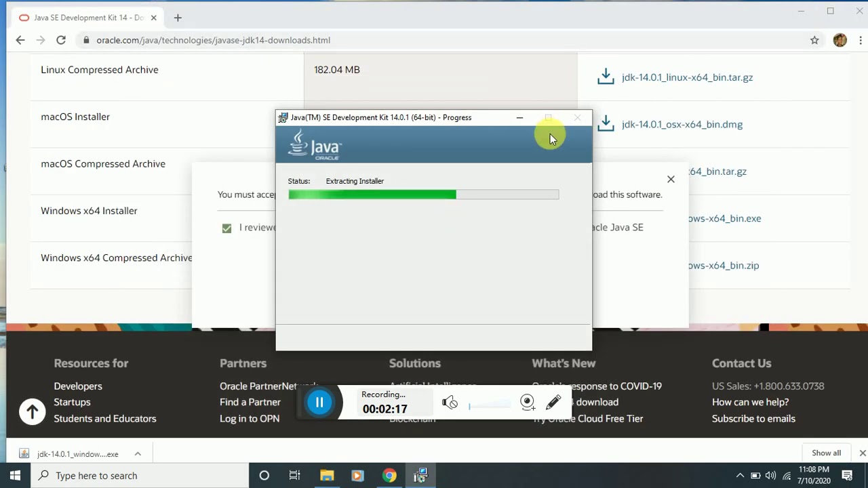
Task: Open Oracle's response to COVID-19 link
Action: (597, 386)
